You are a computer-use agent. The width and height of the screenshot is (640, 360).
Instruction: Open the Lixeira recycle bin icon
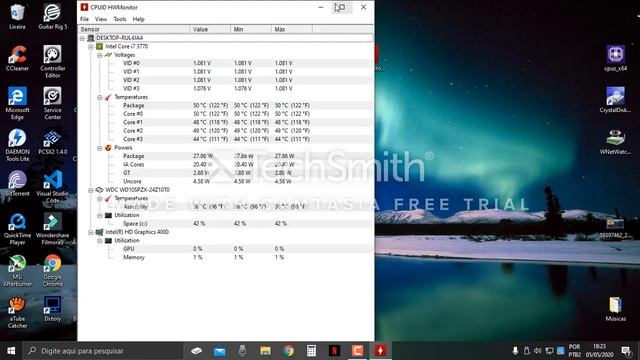click(x=17, y=16)
